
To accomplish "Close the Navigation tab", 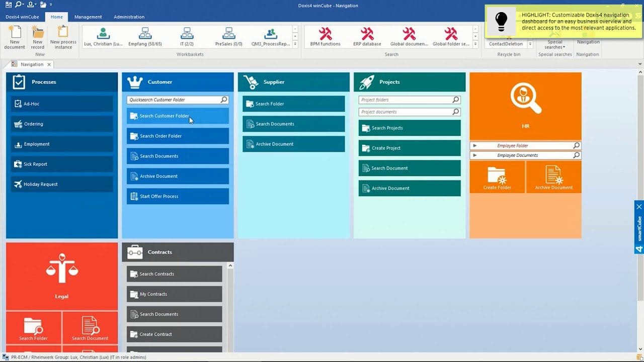I will point(49,64).
